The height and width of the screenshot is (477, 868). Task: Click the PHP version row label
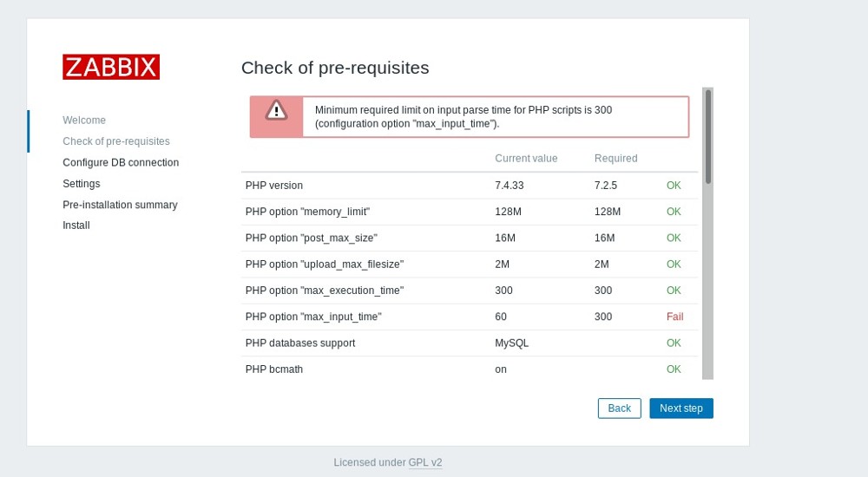pyautogui.click(x=274, y=186)
